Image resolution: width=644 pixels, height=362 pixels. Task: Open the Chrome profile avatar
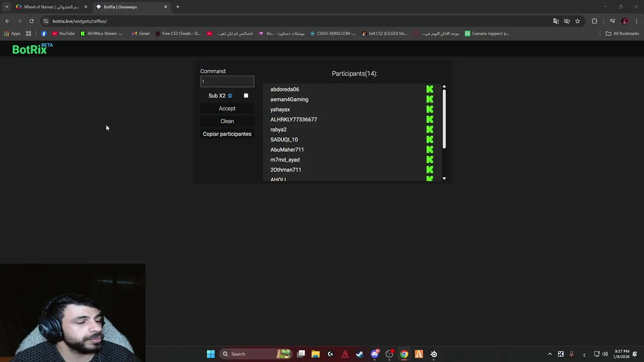pyautogui.click(x=624, y=21)
